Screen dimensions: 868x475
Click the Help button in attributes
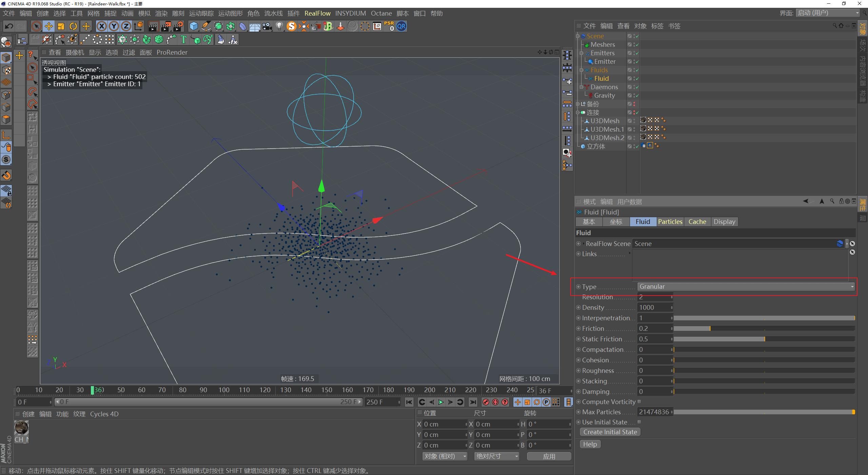pyautogui.click(x=590, y=444)
